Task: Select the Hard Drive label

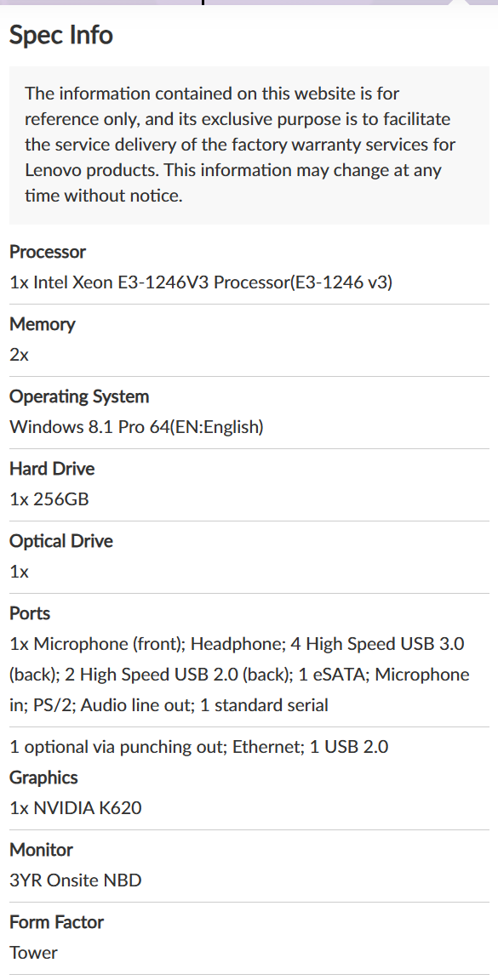Action: [x=52, y=469]
